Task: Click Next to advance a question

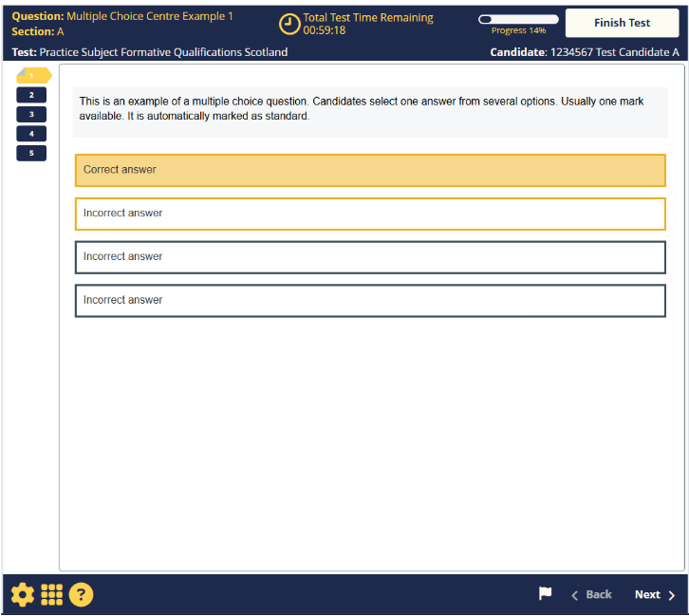Action: 655,595
